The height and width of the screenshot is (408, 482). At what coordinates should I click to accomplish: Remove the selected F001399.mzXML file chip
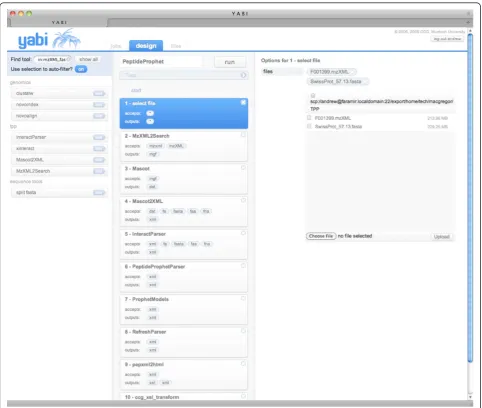click(x=353, y=72)
